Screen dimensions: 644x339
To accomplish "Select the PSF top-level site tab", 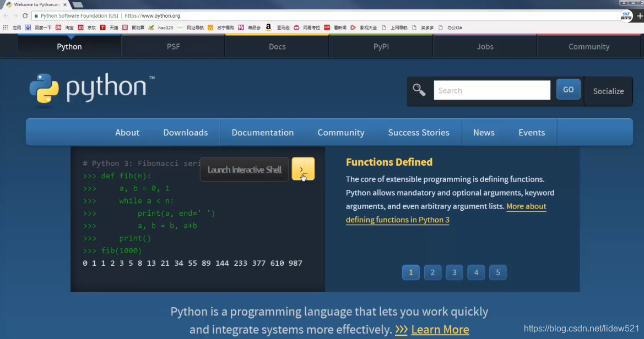I will click(x=174, y=46).
